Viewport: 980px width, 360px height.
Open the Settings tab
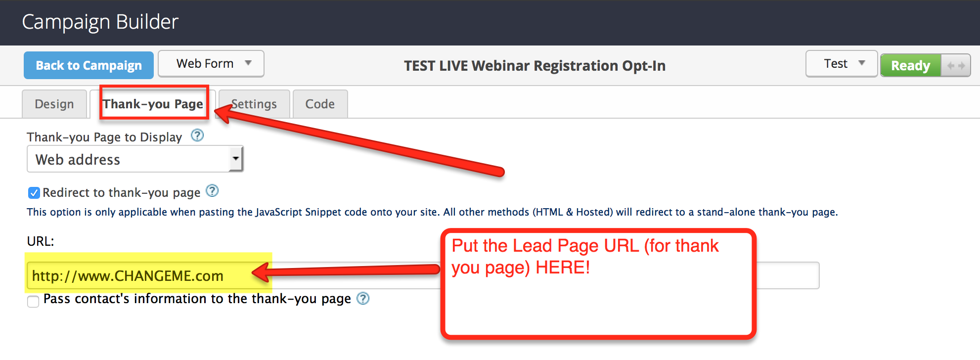click(254, 104)
